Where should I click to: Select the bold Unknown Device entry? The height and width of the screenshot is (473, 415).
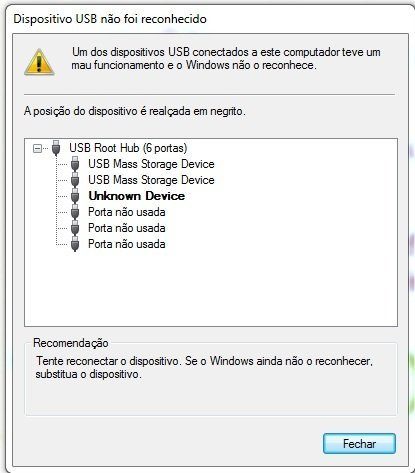[137, 196]
